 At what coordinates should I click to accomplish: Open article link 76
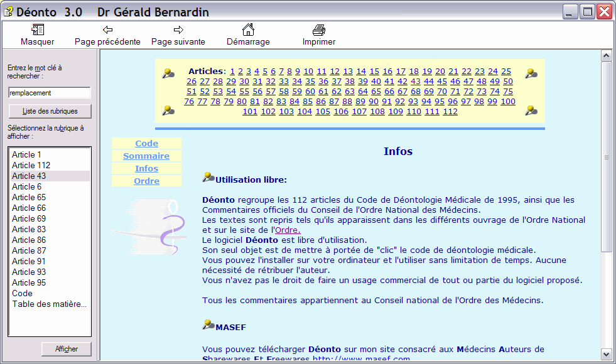coord(189,102)
